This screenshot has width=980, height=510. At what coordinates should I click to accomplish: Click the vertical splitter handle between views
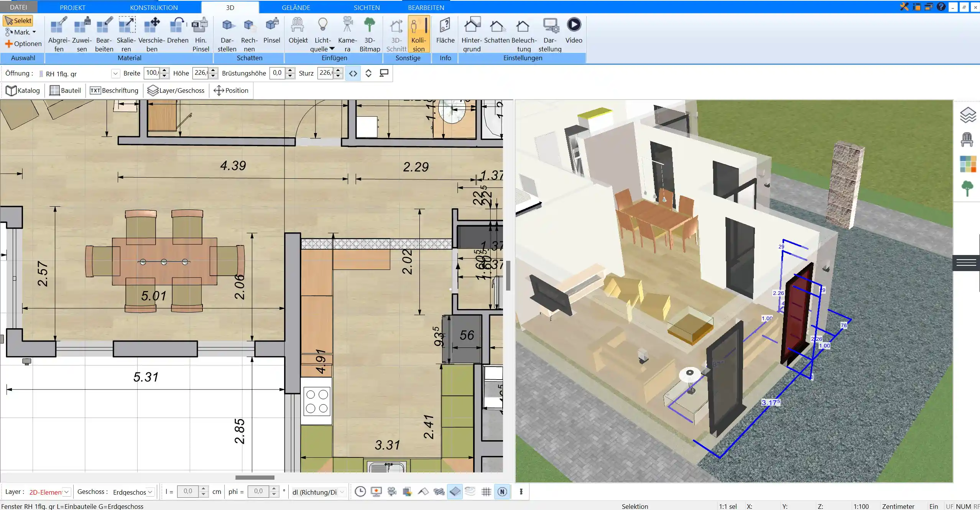tap(508, 275)
